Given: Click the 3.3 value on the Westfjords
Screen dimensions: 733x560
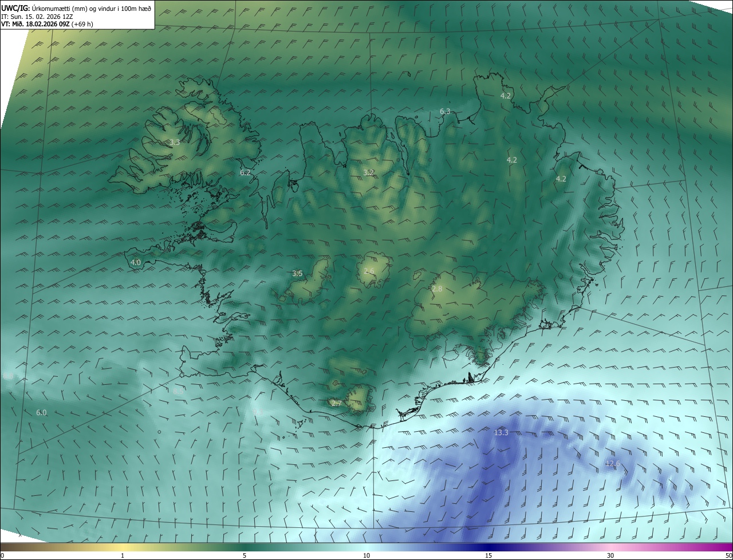Looking at the screenshot, I should pyautogui.click(x=175, y=142).
